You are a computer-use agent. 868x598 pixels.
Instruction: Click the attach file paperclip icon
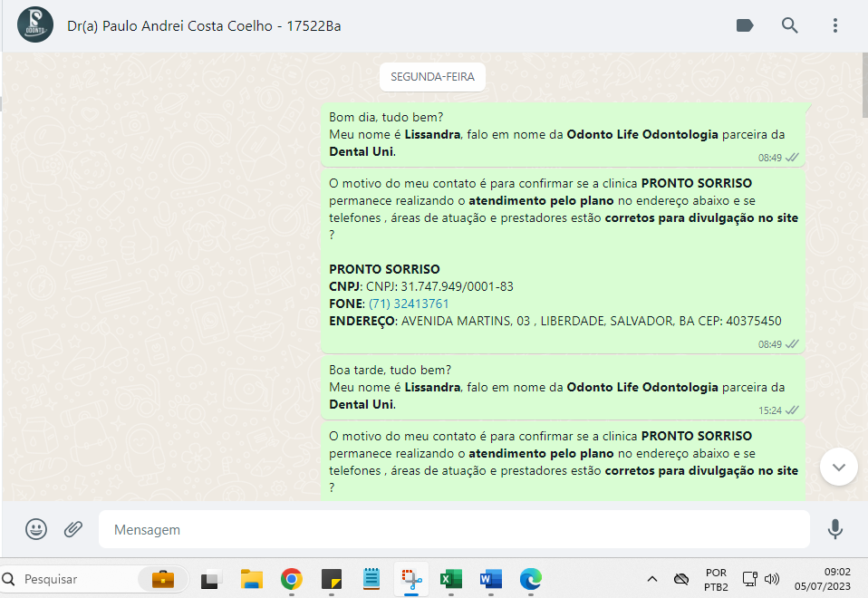[73, 529]
